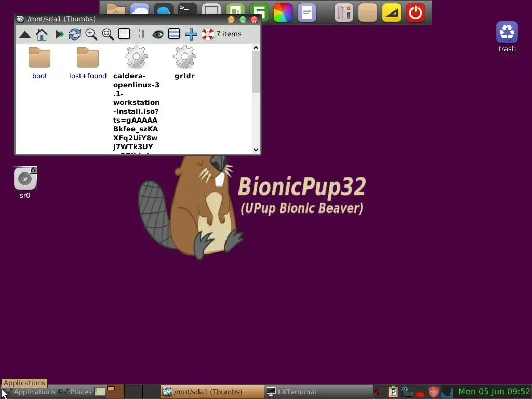532x399 pixels.
Task: Click the blue thumbnails view icon
Action: pyautogui.click(x=174, y=34)
